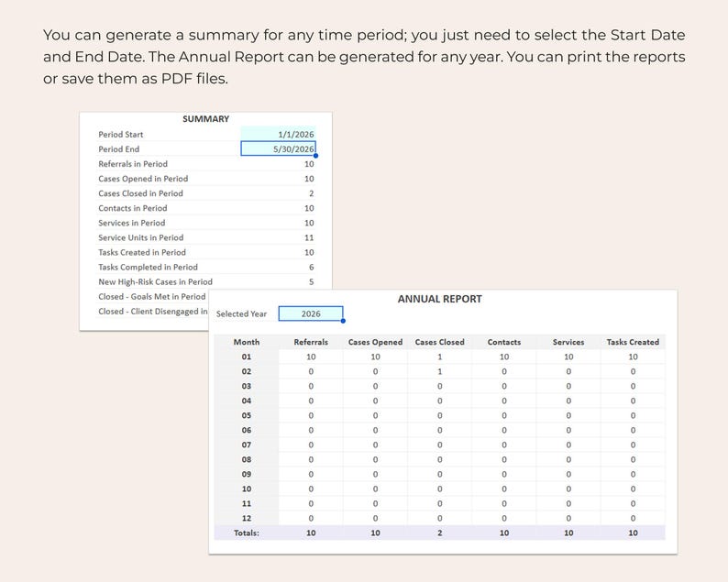Select month 09 row label
This screenshot has height=582, width=728.
pyautogui.click(x=247, y=475)
